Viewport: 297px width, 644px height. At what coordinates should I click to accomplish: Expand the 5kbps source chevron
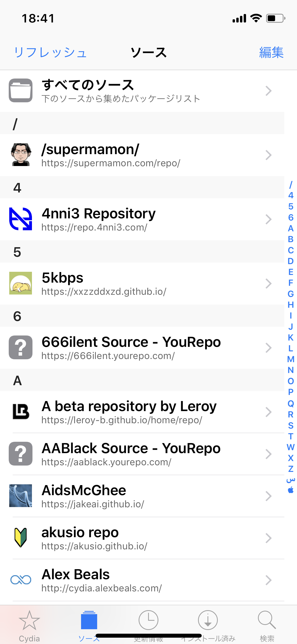click(268, 283)
